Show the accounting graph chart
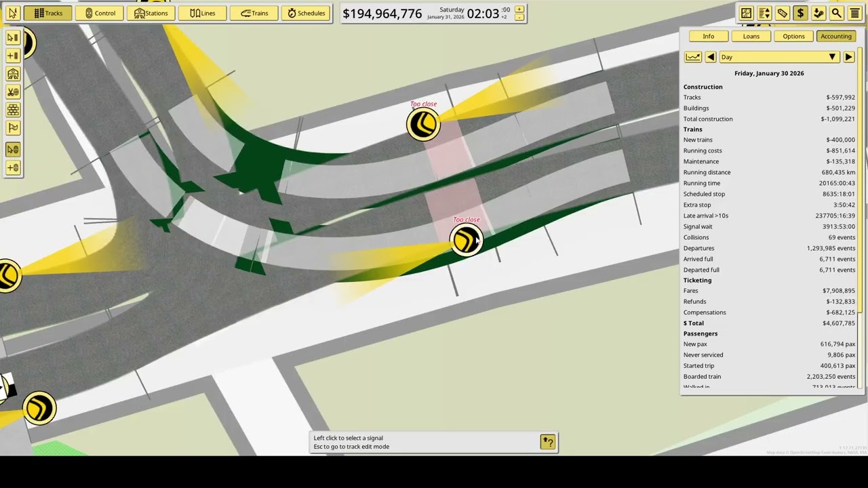Image resolution: width=868 pixels, height=488 pixels. coord(692,57)
